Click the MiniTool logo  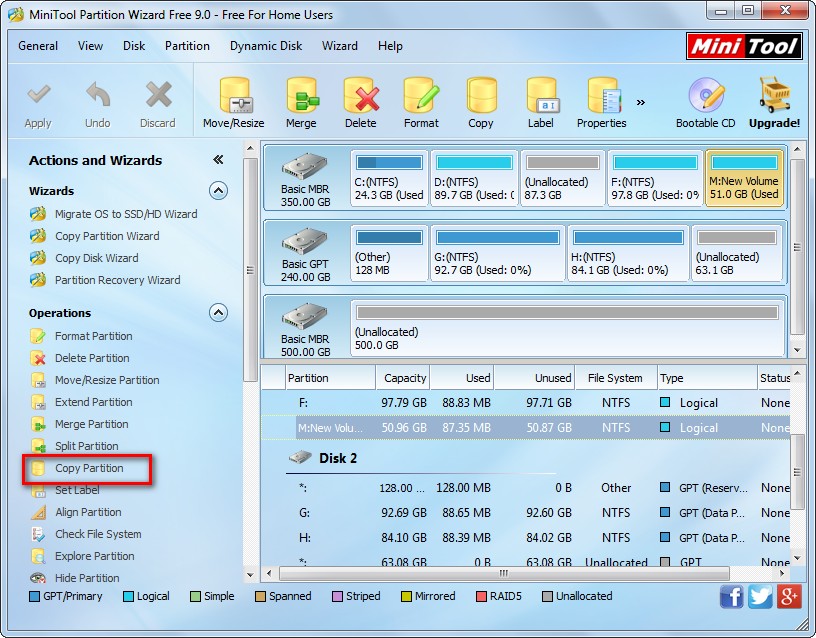pyautogui.click(x=744, y=47)
